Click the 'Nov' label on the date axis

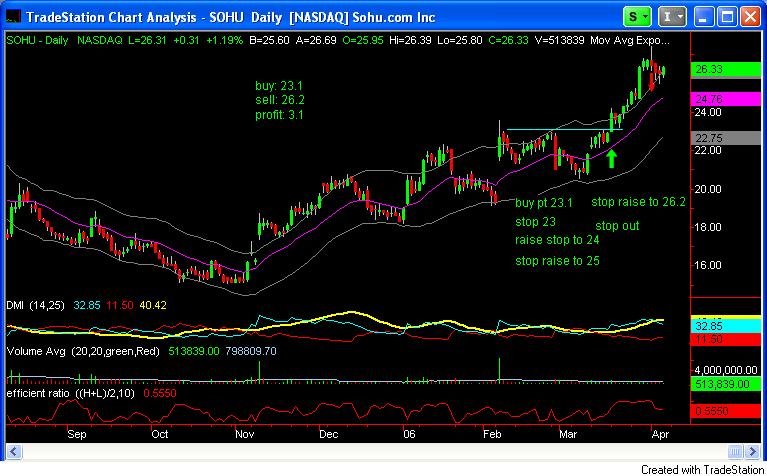click(x=245, y=434)
